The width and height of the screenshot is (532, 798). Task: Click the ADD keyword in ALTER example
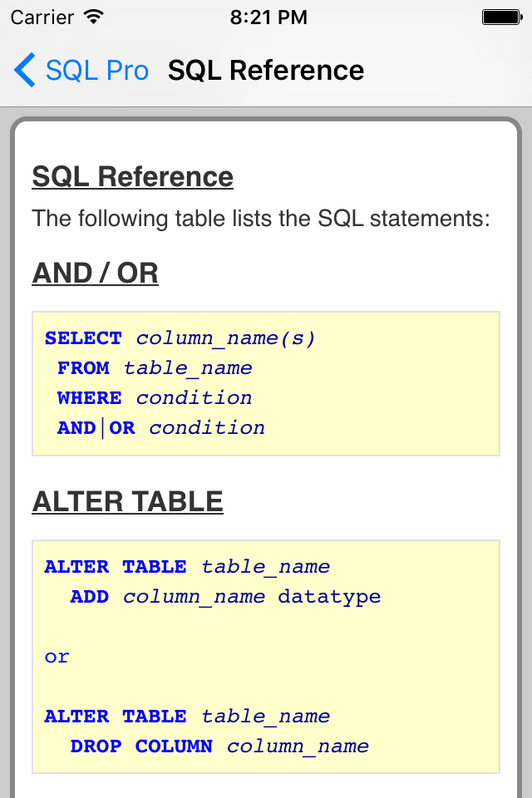[89, 597]
